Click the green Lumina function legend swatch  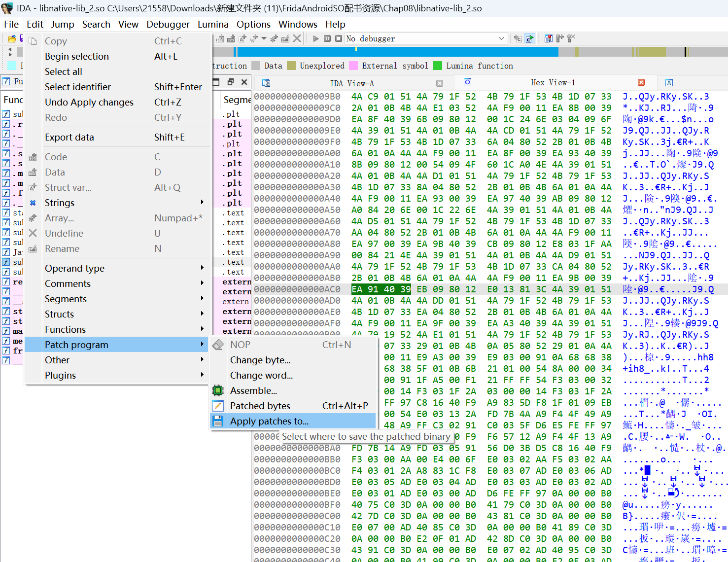point(438,66)
